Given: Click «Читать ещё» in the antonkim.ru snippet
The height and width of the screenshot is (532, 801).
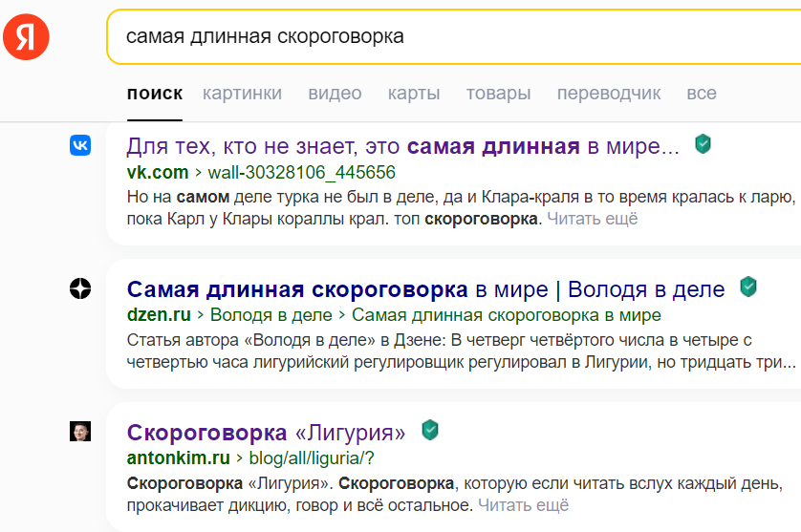Looking at the screenshot, I should point(523,505).
